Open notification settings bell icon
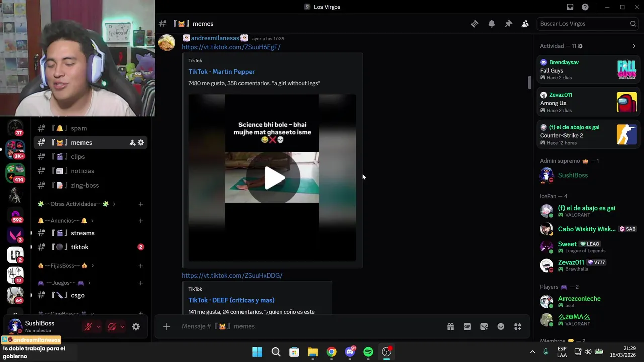The width and height of the screenshot is (644, 362). click(x=492, y=24)
